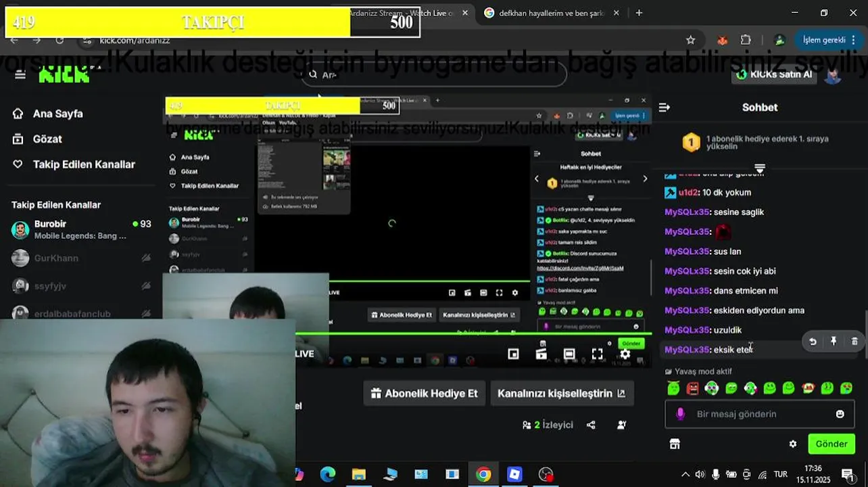This screenshot has height=487, width=868.
Task: Click the purple microphone icon in message box
Action: (680, 414)
